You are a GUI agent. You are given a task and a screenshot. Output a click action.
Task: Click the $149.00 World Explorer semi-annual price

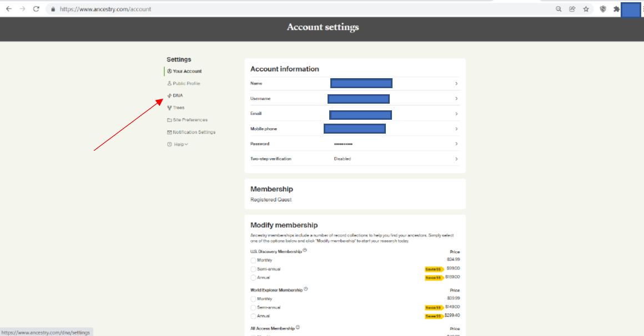pyautogui.click(x=452, y=307)
